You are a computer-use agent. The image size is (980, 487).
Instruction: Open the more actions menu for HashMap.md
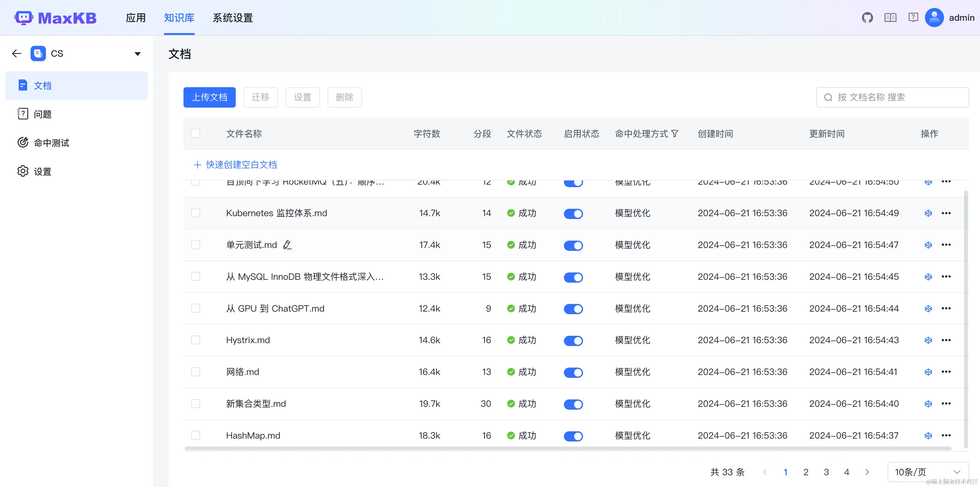tap(947, 436)
